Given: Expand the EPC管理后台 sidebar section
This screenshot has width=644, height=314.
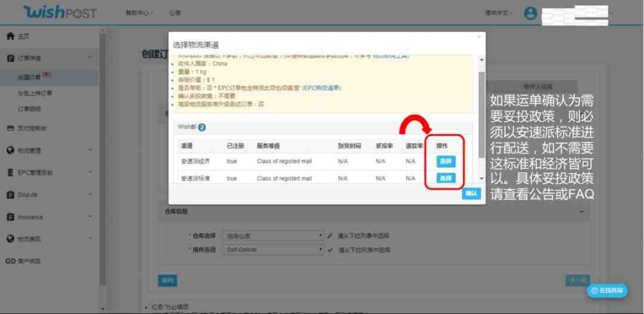Looking at the screenshot, I should pyautogui.click(x=90, y=173).
